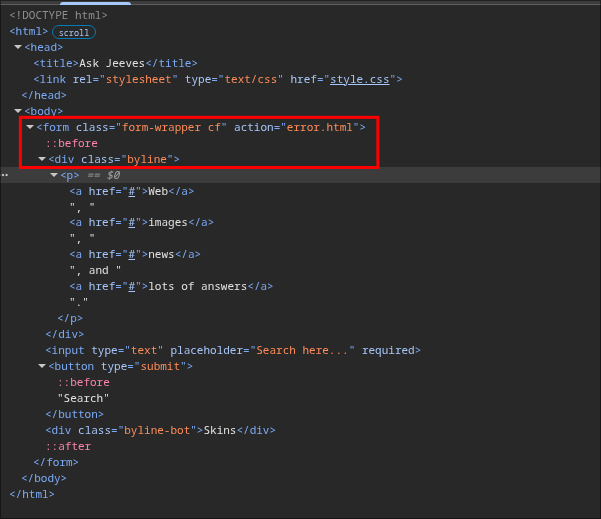Select the ", and " text node
Screen dimensions: 601x519
coord(95,271)
